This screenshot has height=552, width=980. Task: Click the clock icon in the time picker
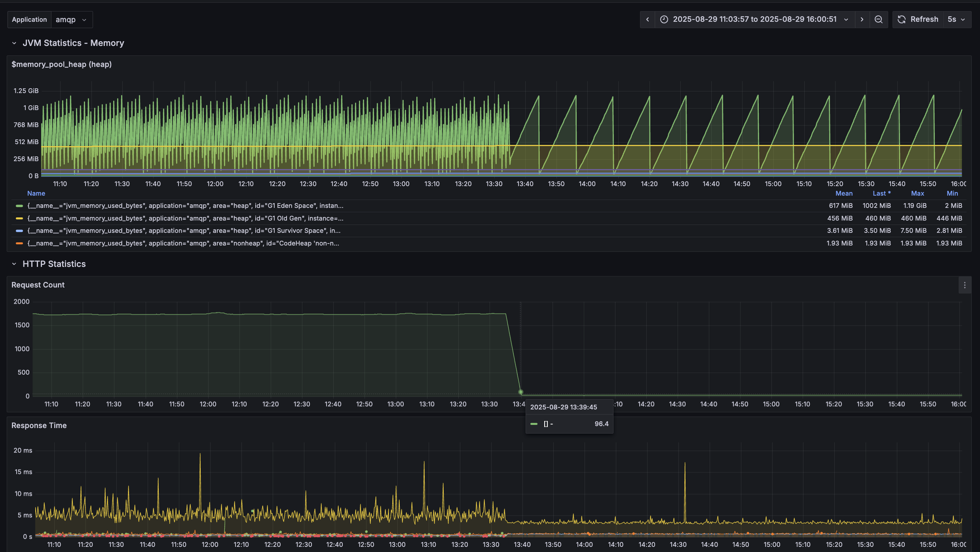[664, 19]
